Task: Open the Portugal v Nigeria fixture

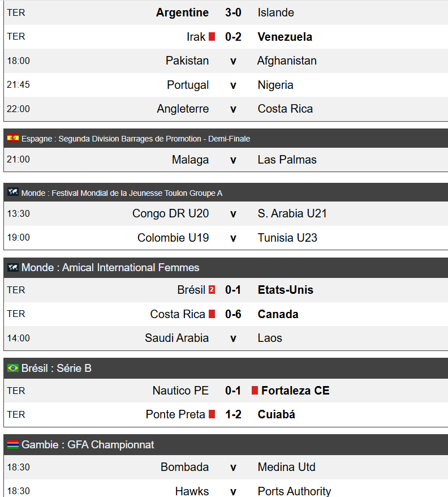Action: click(226, 85)
